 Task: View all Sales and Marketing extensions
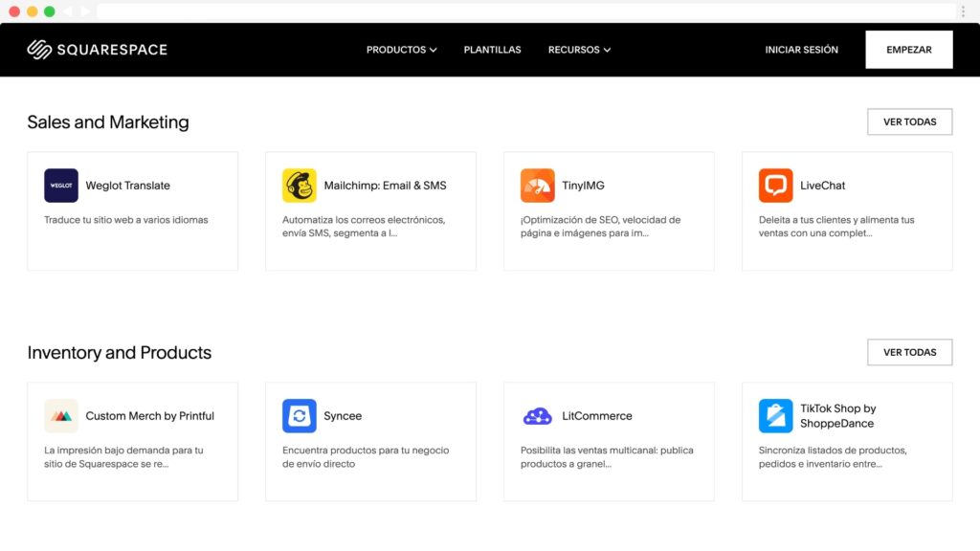coord(909,121)
